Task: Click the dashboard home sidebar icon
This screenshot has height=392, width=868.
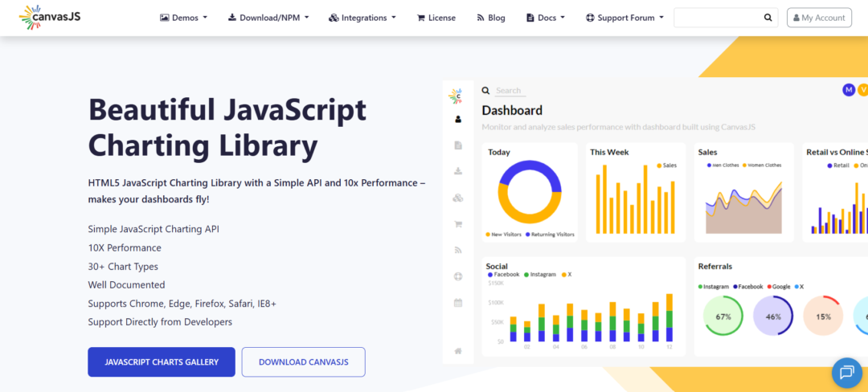Action: click(x=458, y=350)
